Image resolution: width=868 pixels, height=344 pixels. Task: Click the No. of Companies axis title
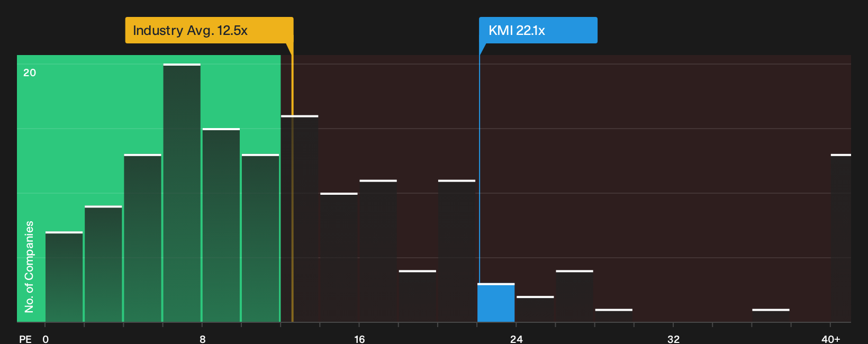(x=29, y=267)
